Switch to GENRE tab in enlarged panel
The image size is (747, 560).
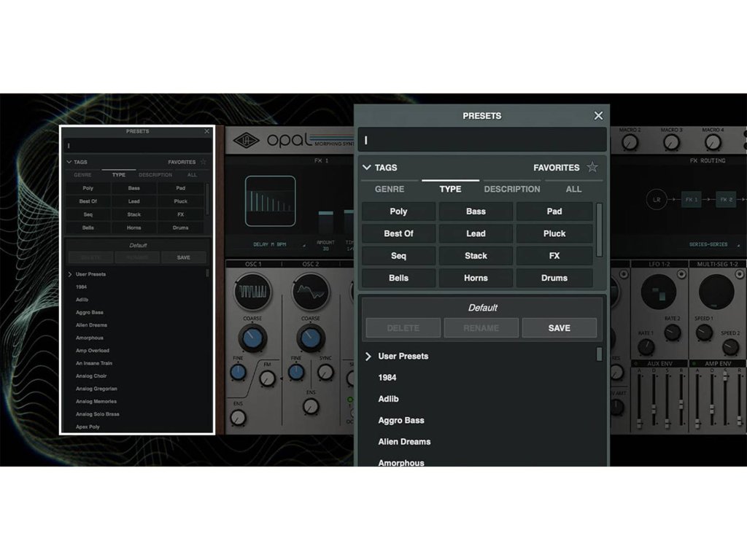[390, 189]
